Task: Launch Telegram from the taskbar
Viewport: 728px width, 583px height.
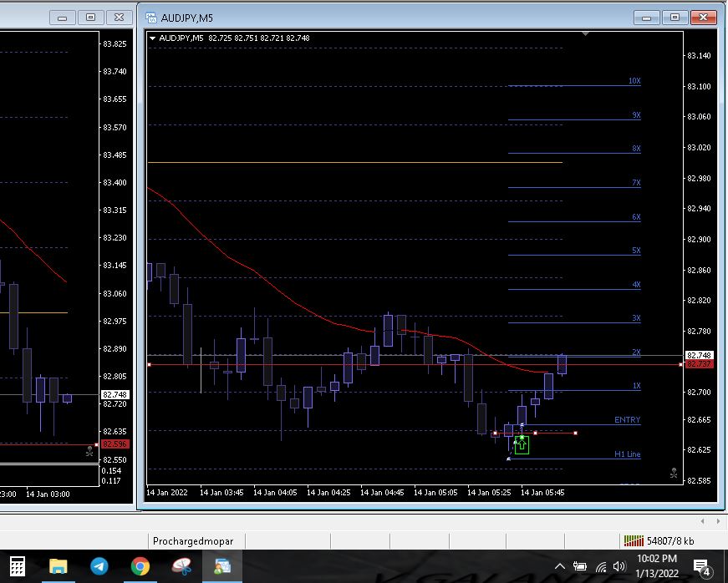Action: tap(99, 566)
